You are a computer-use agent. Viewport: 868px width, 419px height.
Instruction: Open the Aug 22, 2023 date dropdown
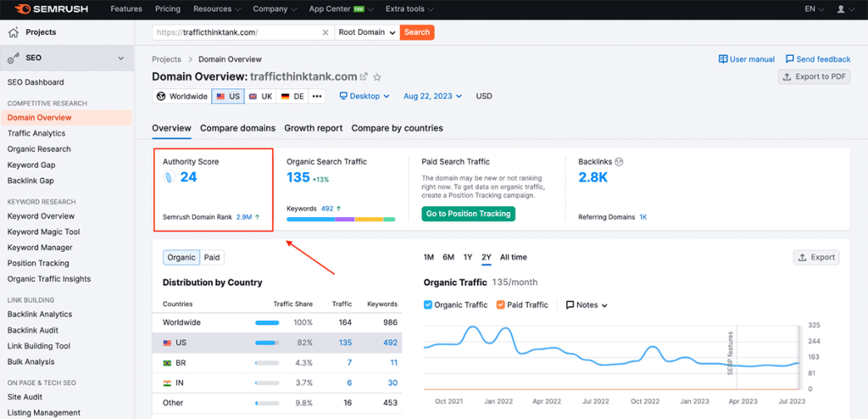(x=433, y=97)
